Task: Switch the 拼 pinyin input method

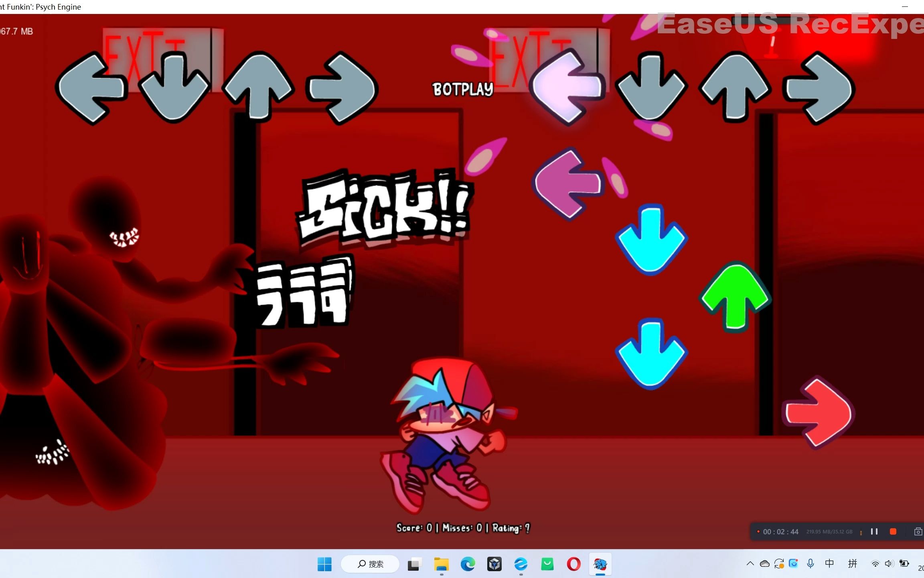Action: point(853,564)
